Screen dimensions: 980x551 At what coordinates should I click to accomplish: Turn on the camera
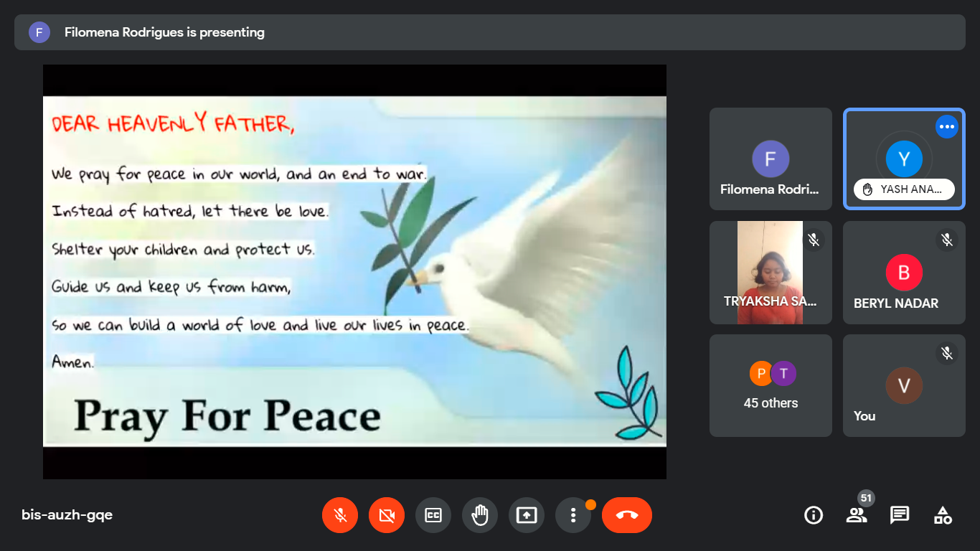(387, 515)
